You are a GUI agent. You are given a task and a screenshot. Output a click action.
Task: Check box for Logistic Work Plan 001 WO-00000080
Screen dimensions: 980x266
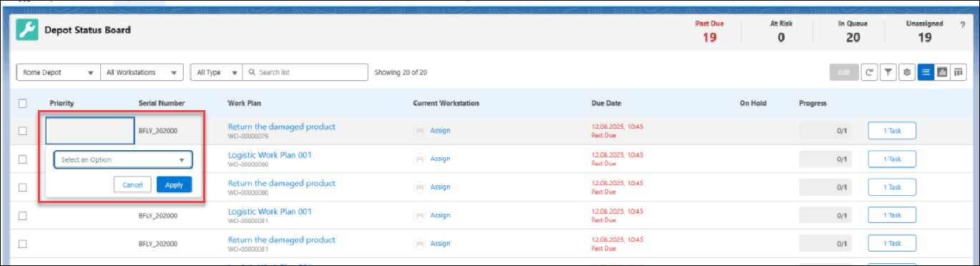(23, 159)
